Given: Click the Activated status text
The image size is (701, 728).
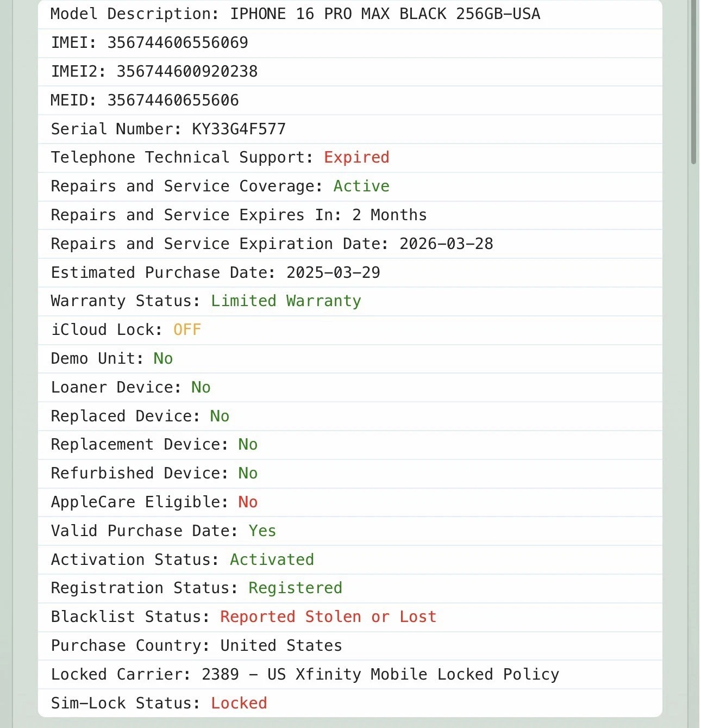Looking at the screenshot, I should pos(272,559).
